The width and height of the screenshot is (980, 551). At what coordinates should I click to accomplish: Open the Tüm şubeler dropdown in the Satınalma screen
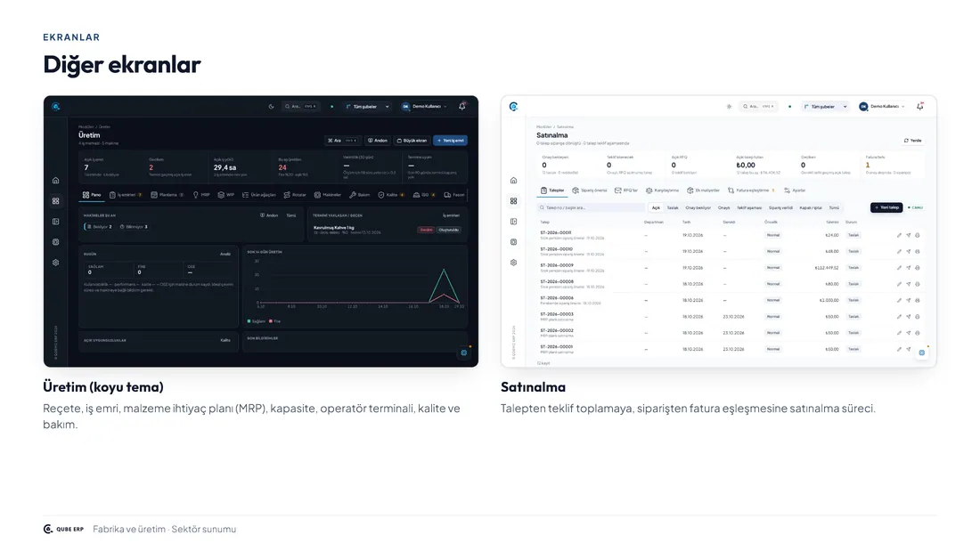pyautogui.click(x=826, y=107)
